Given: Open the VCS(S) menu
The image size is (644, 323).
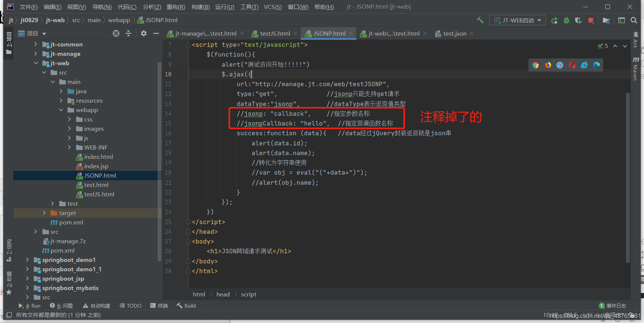Looking at the screenshot, I should pos(273,7).
